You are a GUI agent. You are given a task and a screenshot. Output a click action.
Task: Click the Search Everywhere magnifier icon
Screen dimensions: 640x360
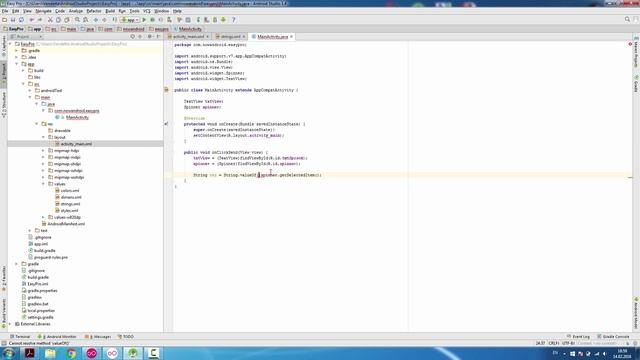[627, 19]
